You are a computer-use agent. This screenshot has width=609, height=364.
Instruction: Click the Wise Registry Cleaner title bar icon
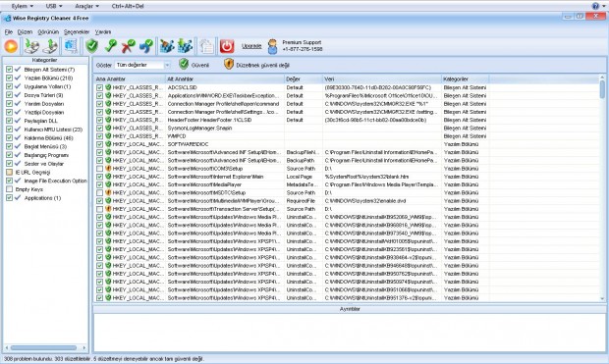(7, 19)
